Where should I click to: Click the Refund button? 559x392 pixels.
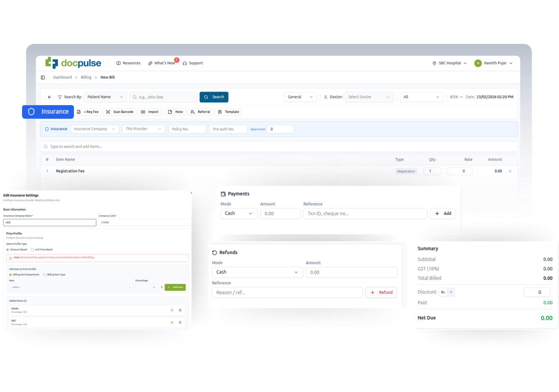point(381,292)
